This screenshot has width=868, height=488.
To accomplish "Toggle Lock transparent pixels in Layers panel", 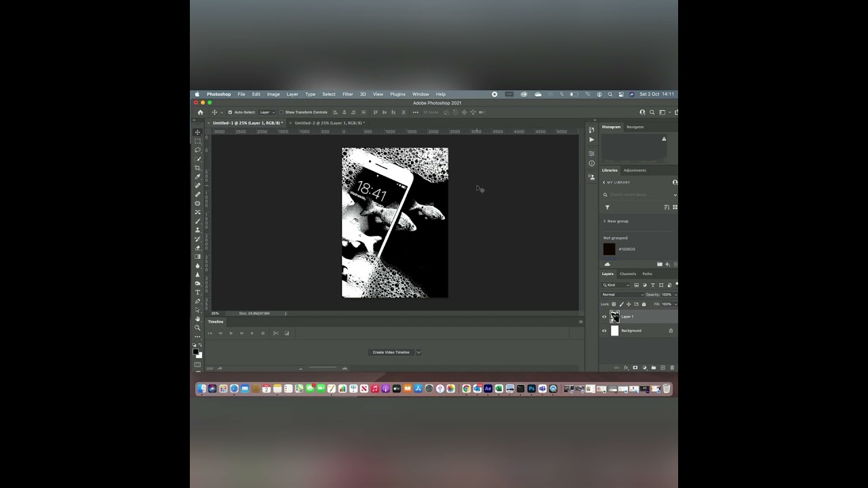I will (x=614, y=304).
